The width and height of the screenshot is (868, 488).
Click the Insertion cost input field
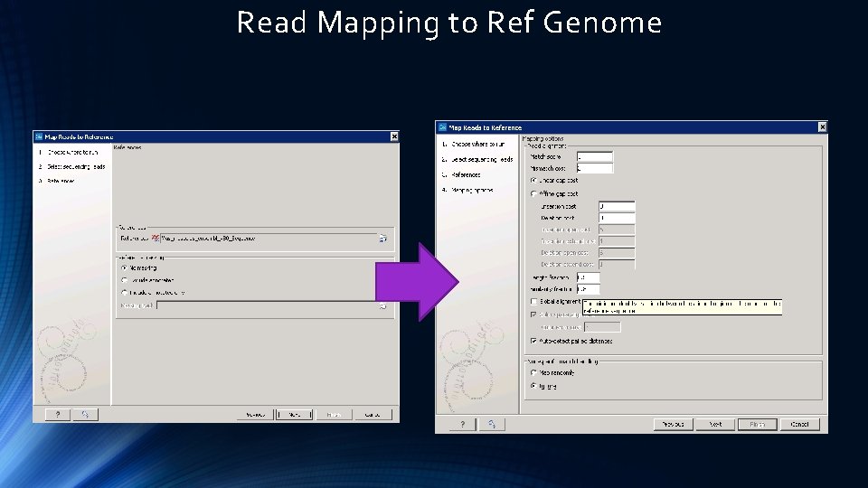pyautogui.click(x=617, y=206)
